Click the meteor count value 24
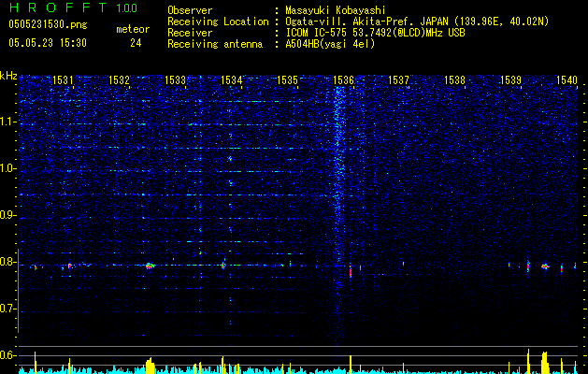Screen dimensions: 588x374 pyautogui.click(x=136, y=43)
